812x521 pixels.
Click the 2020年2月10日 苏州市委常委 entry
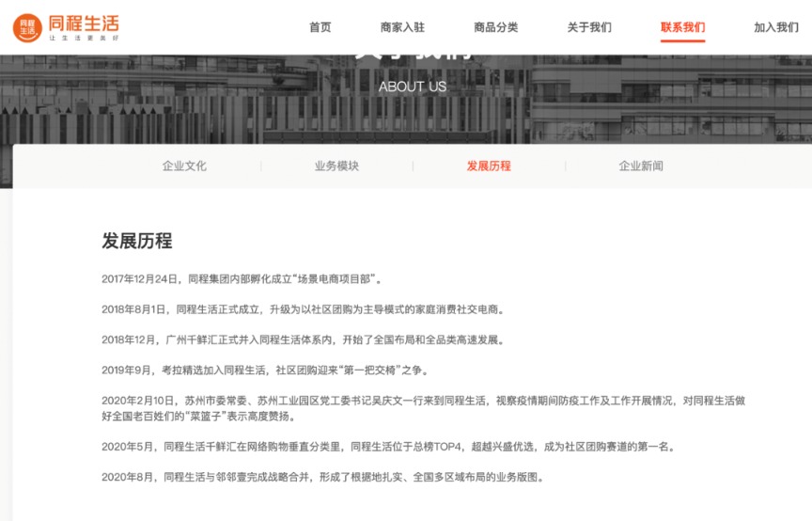point(424,408)
